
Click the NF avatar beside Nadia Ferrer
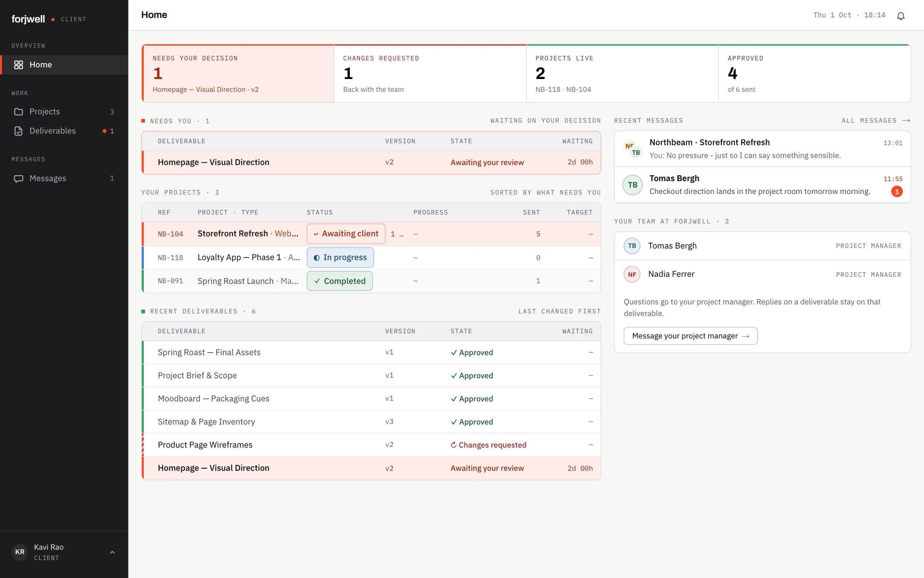click(x=632, y=274)
